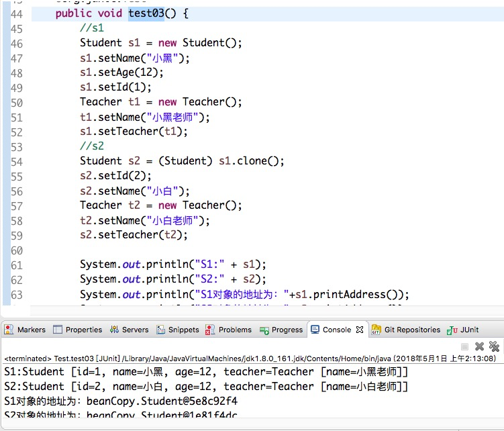Click line number 54 in the gutter

tap(17, 161)
